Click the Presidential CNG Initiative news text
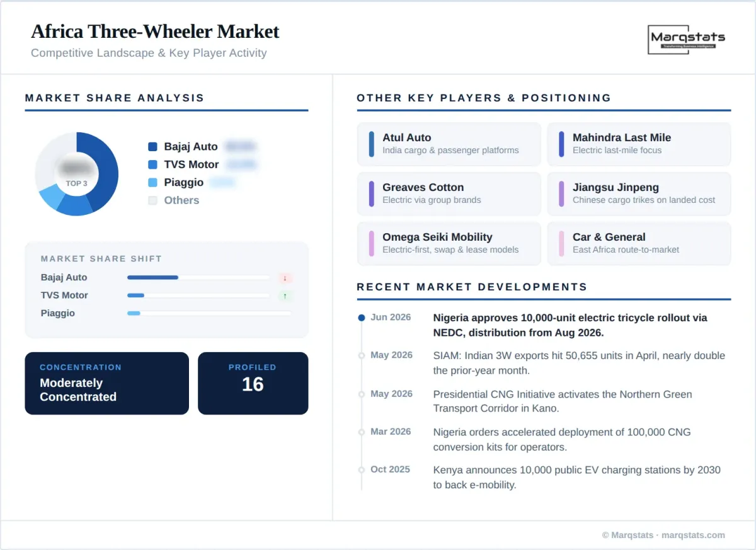 coord(563,401)
